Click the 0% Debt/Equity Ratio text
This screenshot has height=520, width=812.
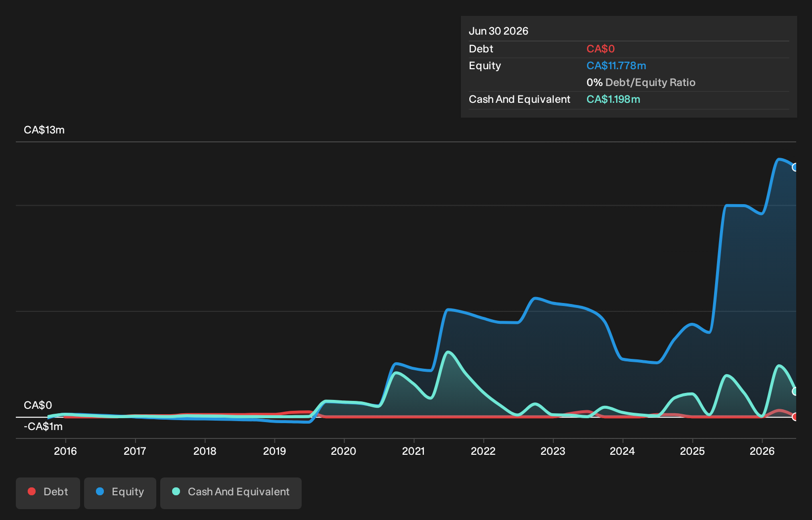point(641,83)
